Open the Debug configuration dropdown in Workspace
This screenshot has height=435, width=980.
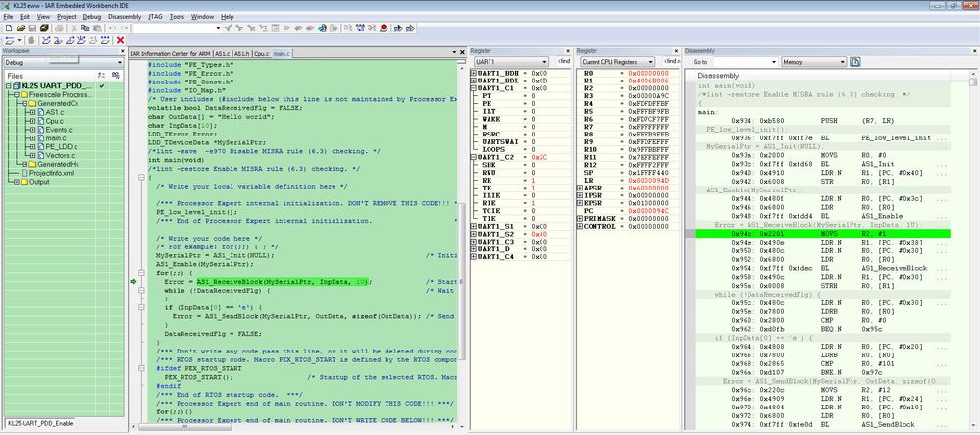[63, 62]
